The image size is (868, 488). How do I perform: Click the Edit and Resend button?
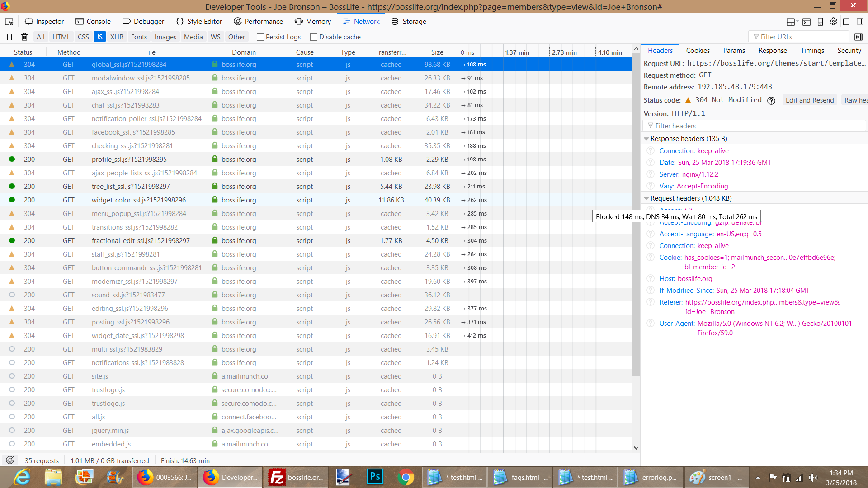[809, 100]
